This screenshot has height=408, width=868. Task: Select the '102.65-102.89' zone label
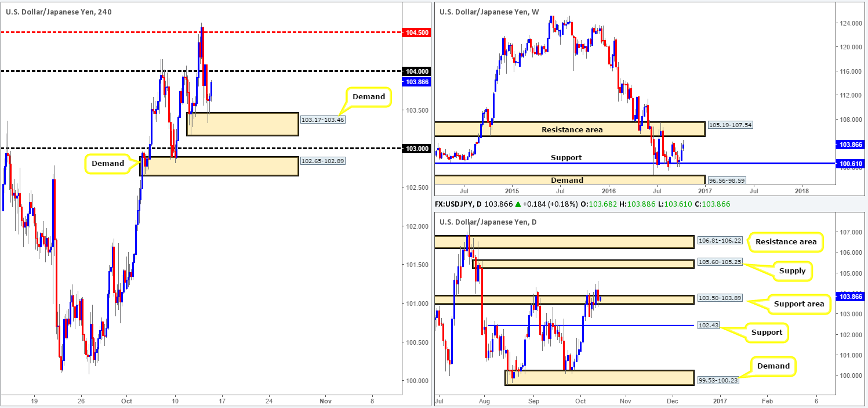click(x=323, y=160)
